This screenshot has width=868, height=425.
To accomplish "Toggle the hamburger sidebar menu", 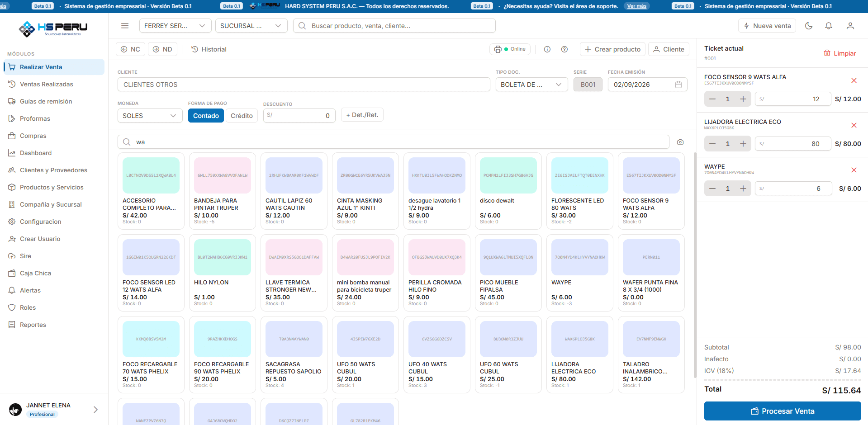I will click(125, 26).
